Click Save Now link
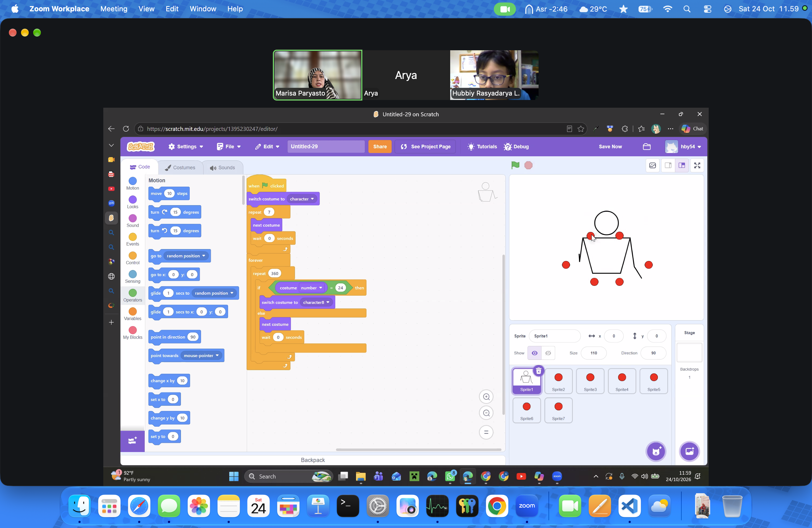Image resolution: width=812 pixels, height=528 pixels. click(610, 147)
